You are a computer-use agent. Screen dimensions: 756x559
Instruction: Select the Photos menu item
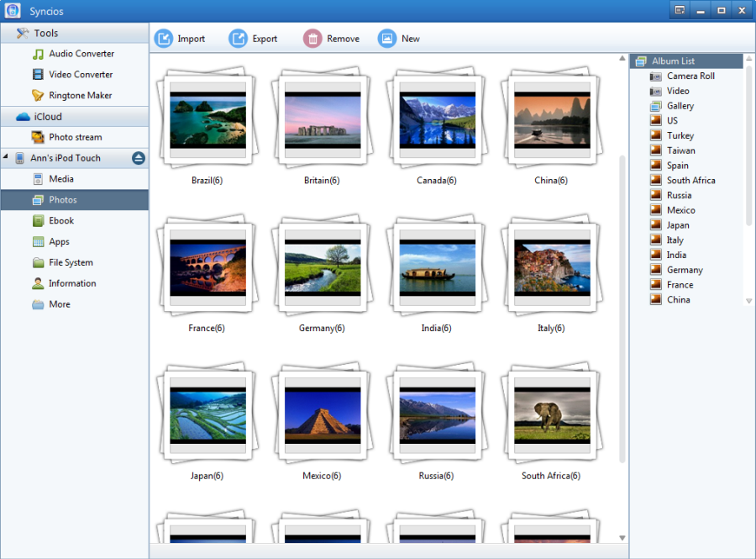pos(74,200)
